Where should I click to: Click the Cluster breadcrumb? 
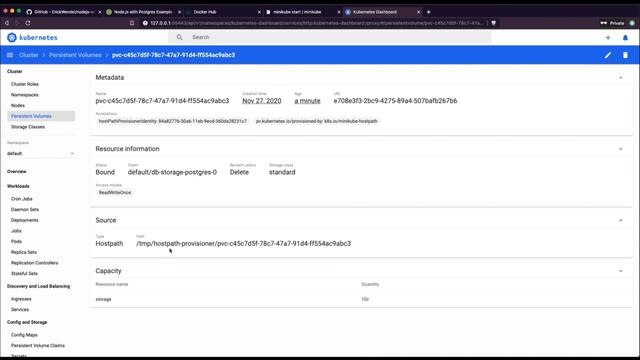coord(29,55)
